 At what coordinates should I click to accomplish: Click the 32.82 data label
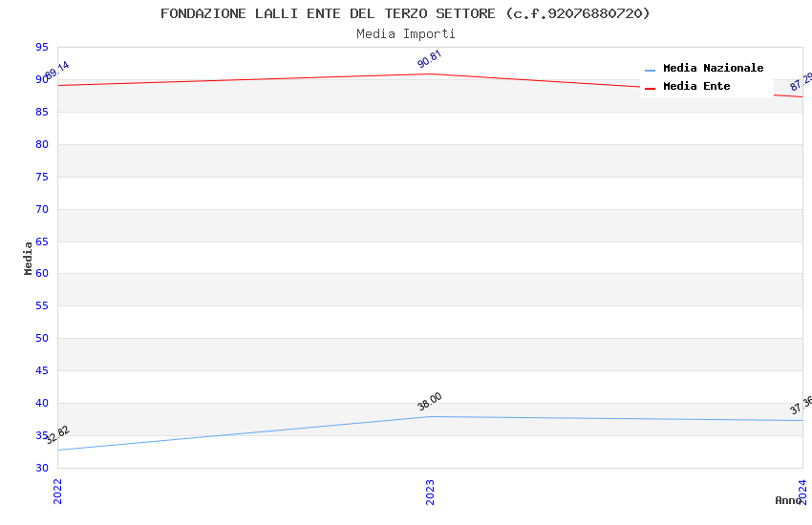(57, 434)
